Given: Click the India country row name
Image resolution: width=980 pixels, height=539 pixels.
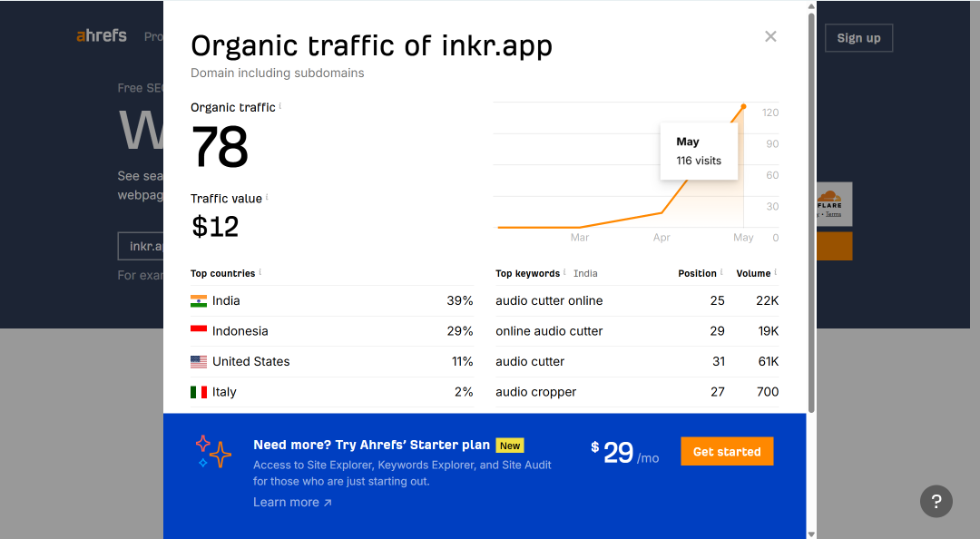Looking at the screenshot, I should 226,300.
